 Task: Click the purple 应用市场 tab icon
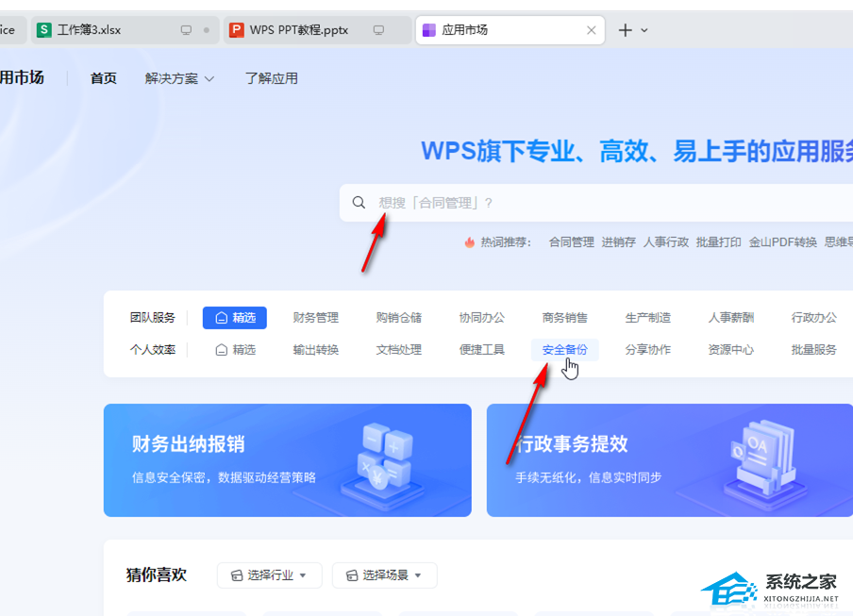429,30
